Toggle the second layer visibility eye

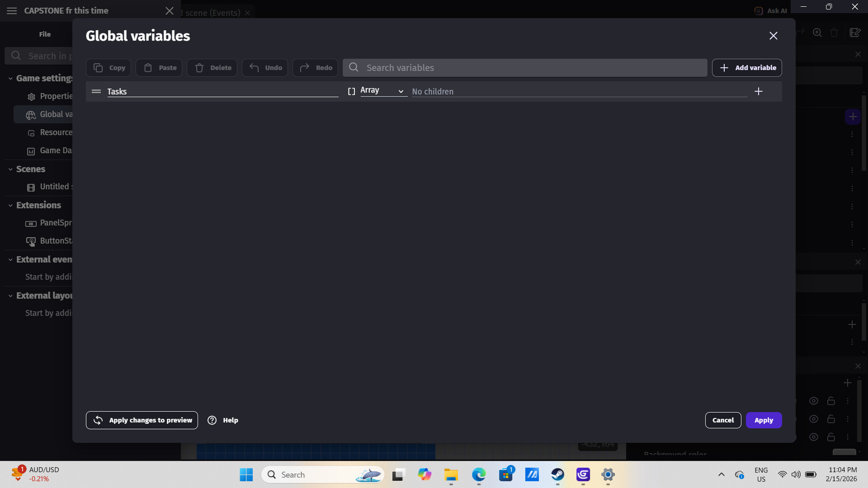[x=814, y=419]
